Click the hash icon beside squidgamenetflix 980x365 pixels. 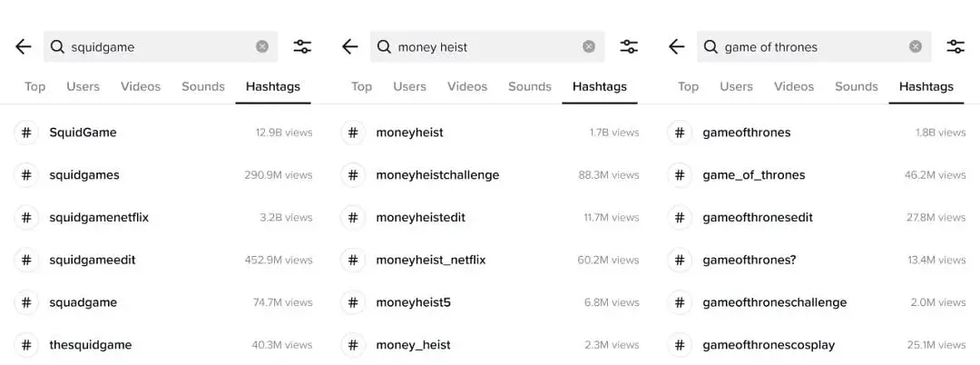click(x=26, y=218)
